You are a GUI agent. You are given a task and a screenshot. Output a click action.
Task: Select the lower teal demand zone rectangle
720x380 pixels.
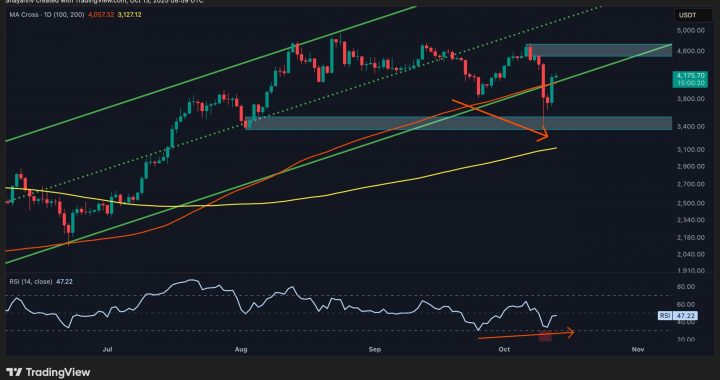[458, 123]
